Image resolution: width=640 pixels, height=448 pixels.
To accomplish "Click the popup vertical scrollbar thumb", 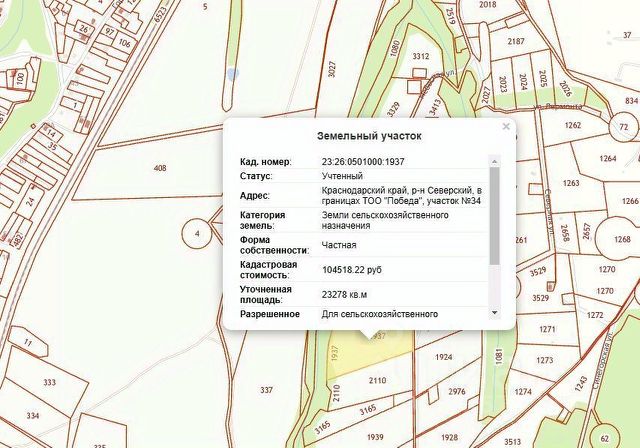I will 494,216.
